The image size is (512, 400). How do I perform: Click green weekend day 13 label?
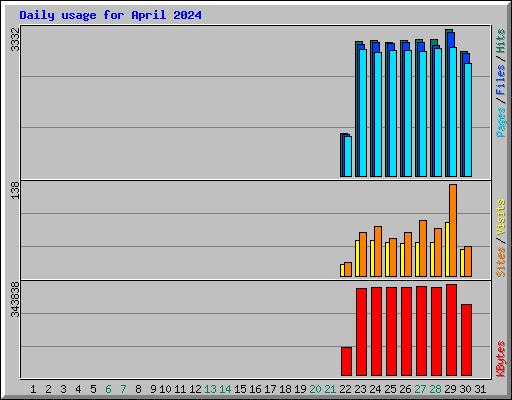(210, 389)
